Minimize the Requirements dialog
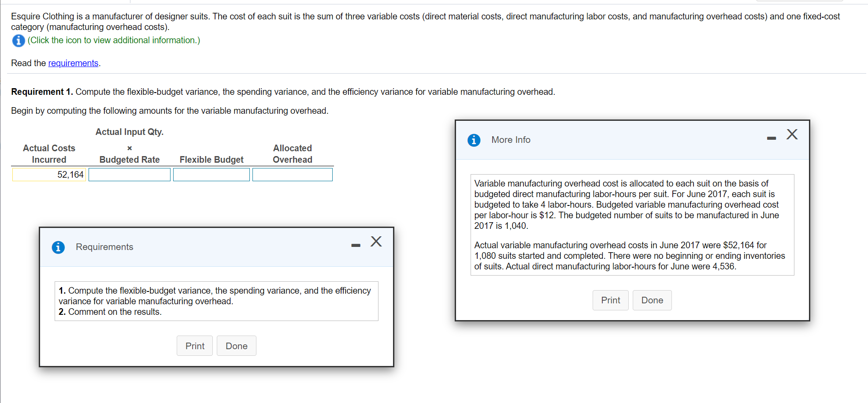 (x=356, y=246)
